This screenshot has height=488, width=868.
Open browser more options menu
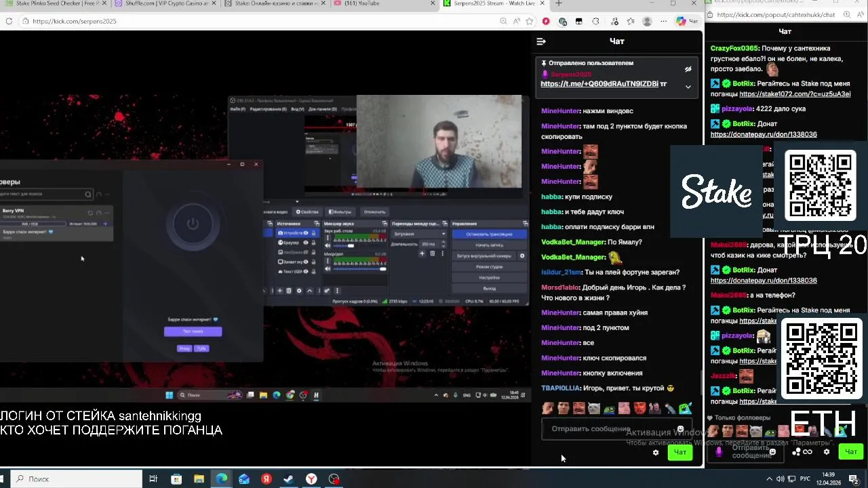(663, 21)
